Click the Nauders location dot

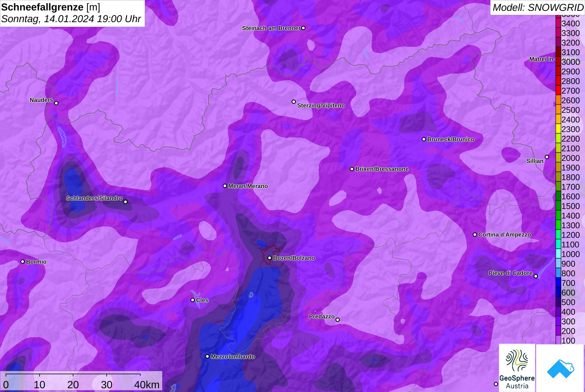coord(56,103)
